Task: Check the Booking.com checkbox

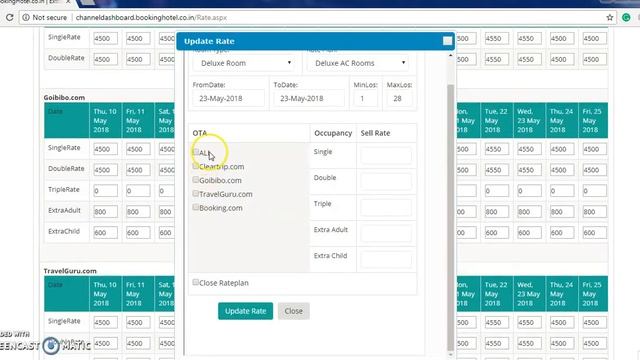Action: pos(196,207)
